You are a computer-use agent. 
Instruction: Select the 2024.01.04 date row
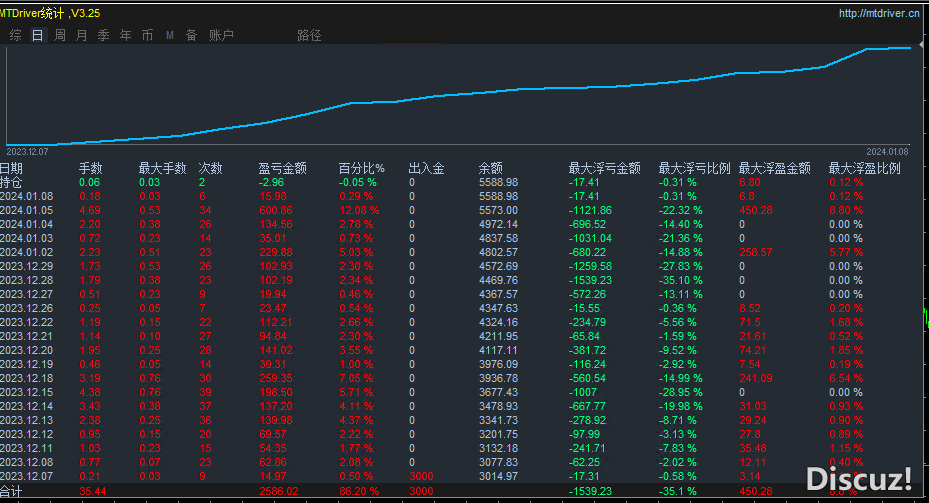[x=27, y=225]
